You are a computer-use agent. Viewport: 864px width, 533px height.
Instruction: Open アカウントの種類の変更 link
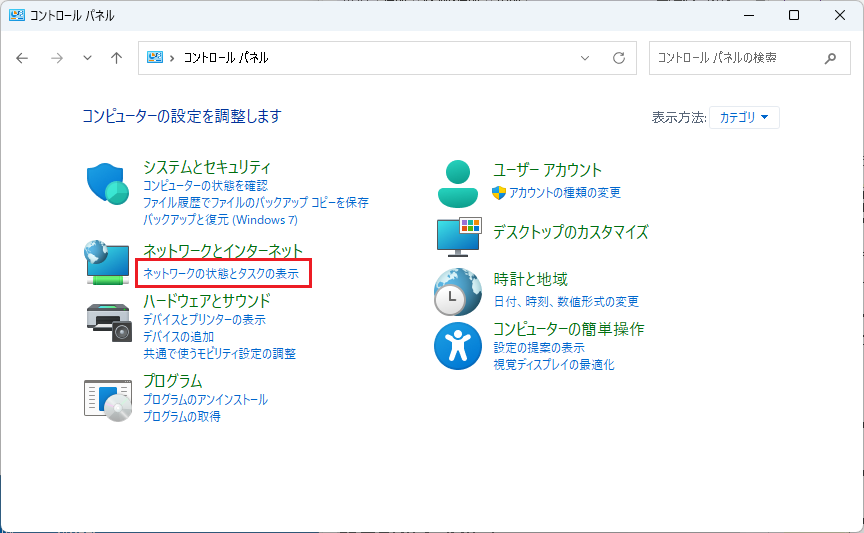click(x=565, y=192)
